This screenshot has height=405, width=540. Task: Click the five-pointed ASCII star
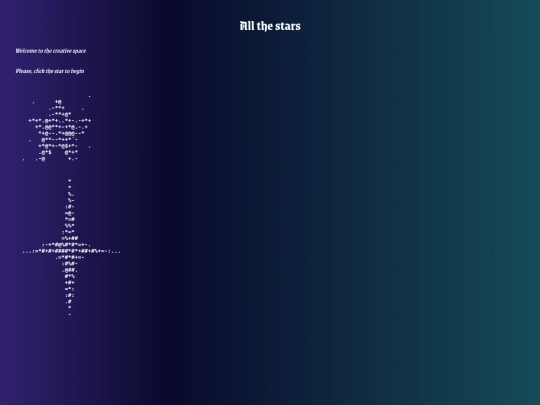coord(58,129)
